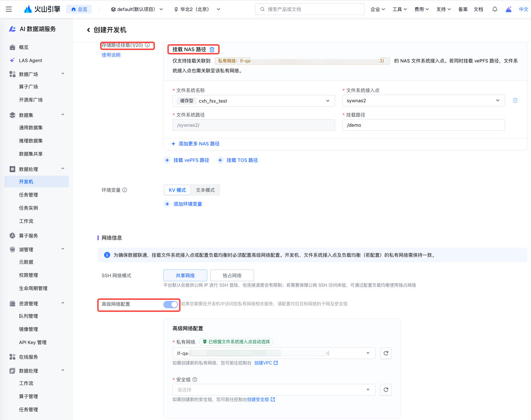Screen dimensions: 531x420
Task: Choose 共享网络 SSH network mode
Action: coord(185,275)
